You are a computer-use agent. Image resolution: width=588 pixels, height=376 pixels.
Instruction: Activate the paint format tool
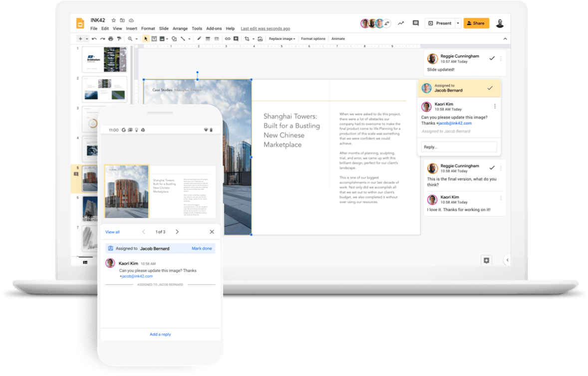(119, 38)
